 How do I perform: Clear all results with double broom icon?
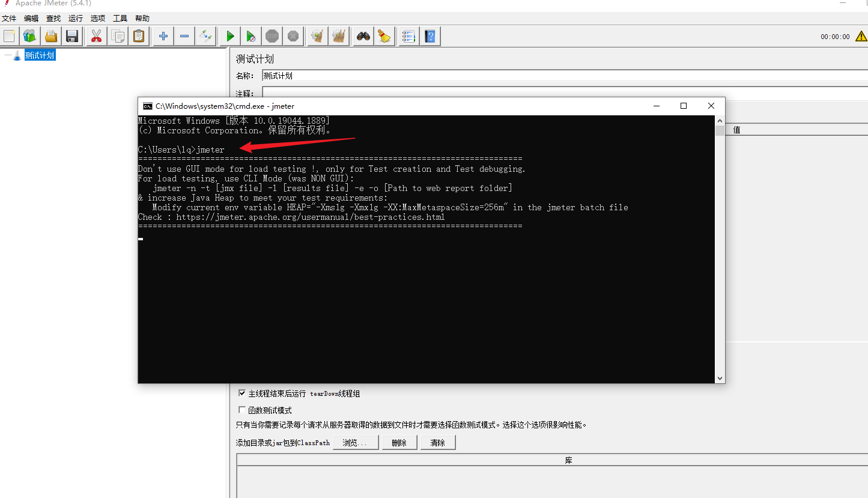pyautogui.click(x=339, y=36)
